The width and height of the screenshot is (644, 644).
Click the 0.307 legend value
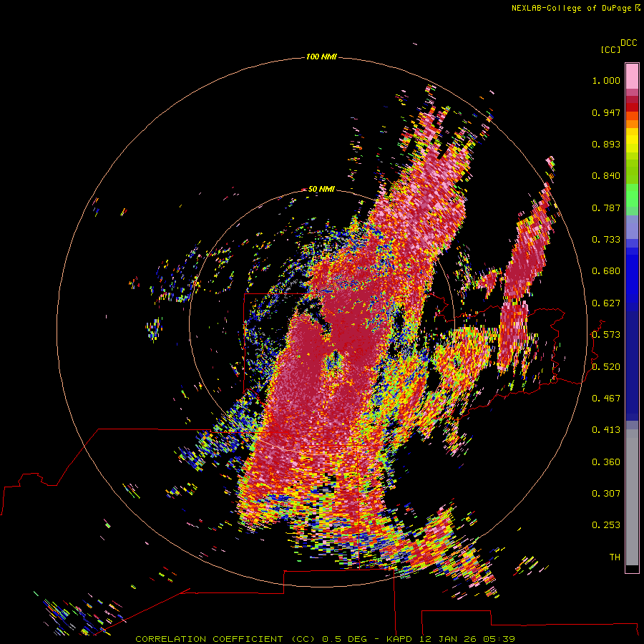606,494
